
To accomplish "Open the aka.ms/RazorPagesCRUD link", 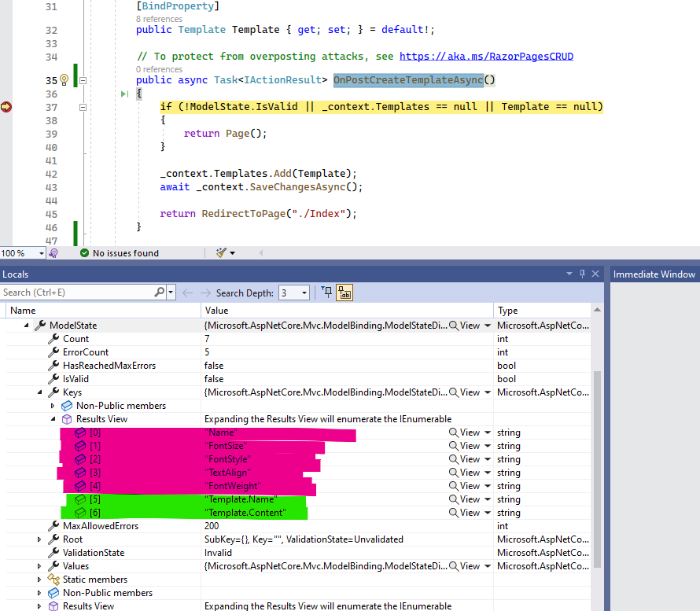I will [486, 57].
